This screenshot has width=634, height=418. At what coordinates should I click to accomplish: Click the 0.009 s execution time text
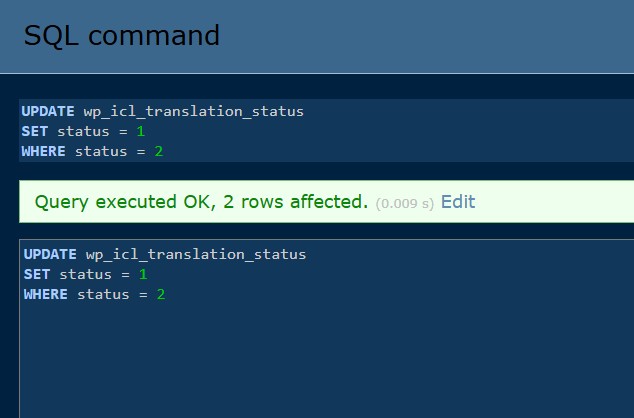point(404,203)
